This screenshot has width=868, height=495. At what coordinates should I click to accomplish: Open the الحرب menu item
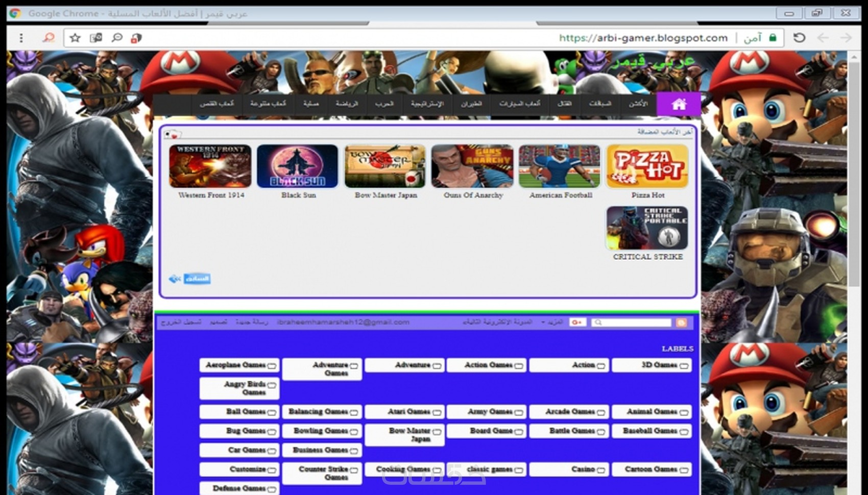click(384, 104)
